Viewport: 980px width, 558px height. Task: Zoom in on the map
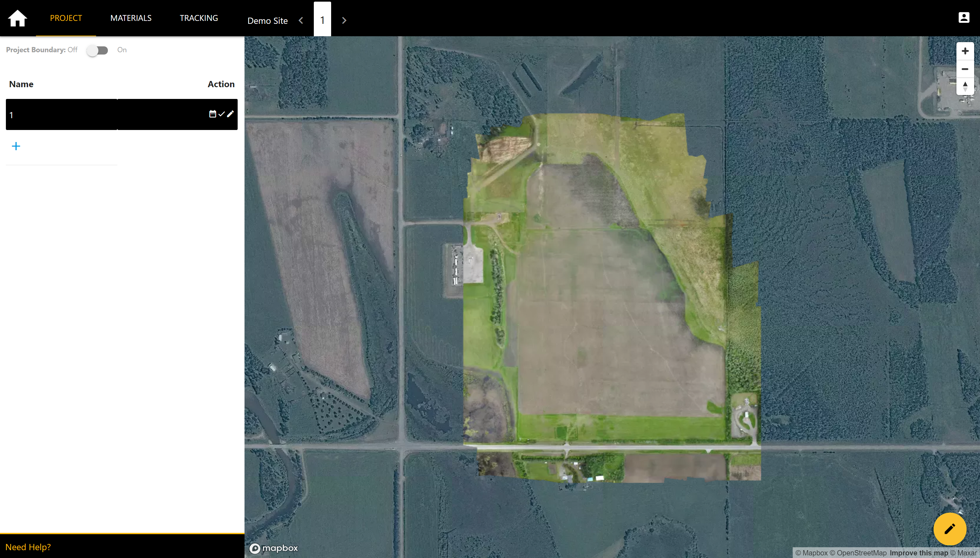click(x=965, y=51)
